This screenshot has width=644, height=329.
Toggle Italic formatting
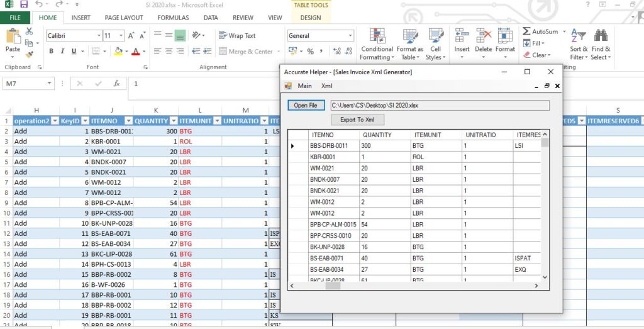tap(62, 52)
